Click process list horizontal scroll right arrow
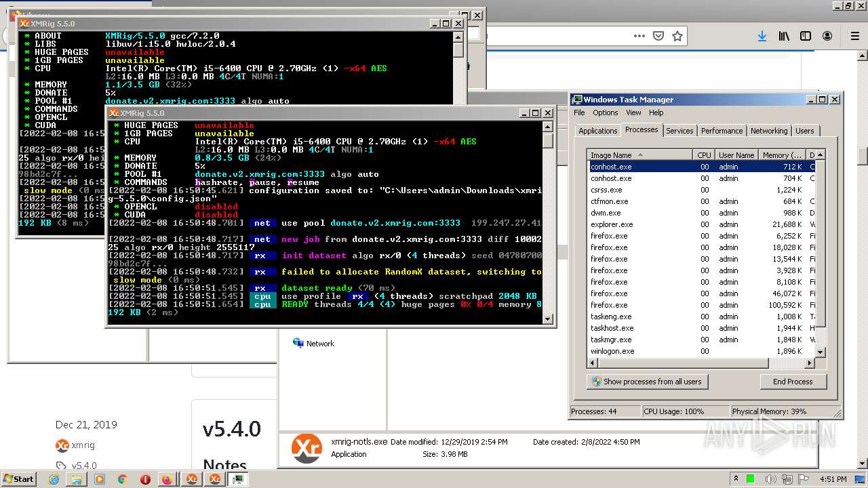The image size is (868, 488). click(x=808, y=363)
